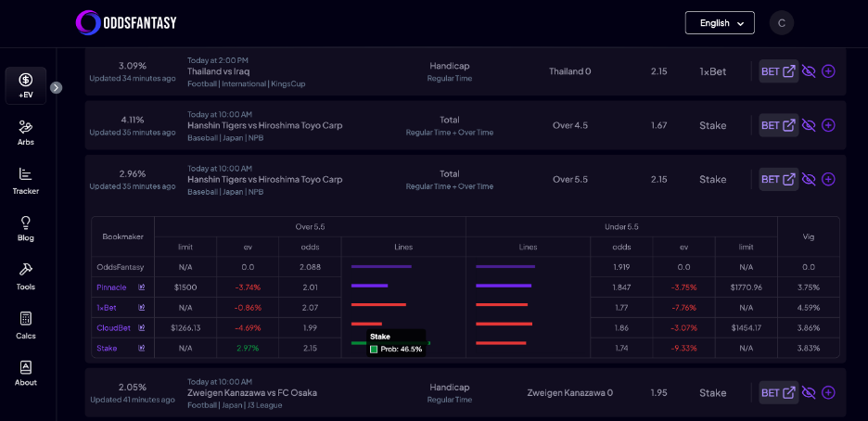Open user profile avatar C
Image resolution: width=868 pixels, height=421 pixels.
(x=782, y=23)
